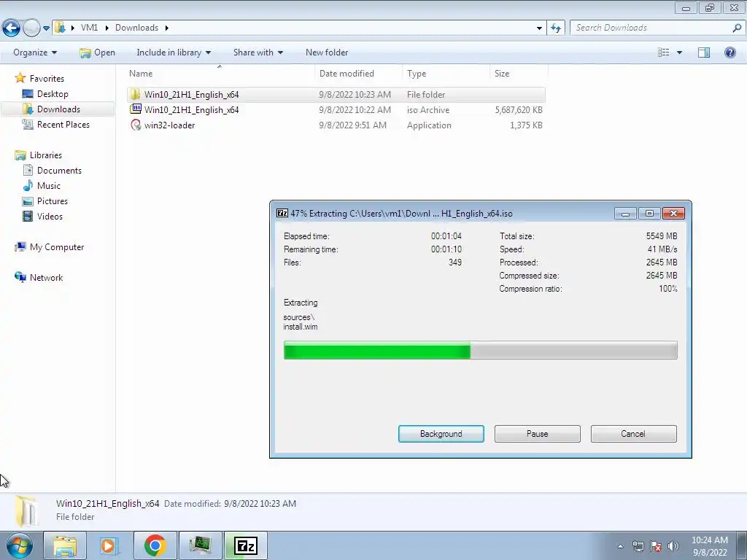747x560 pixels.
Task: Click the Refresh button beside the address bar
Action: (556, 28)
